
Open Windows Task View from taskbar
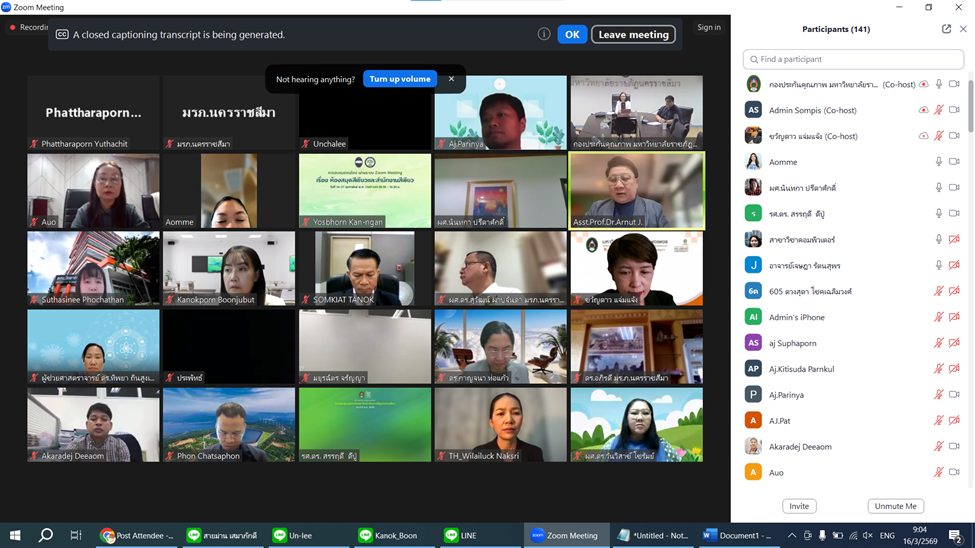coord(76,535)
